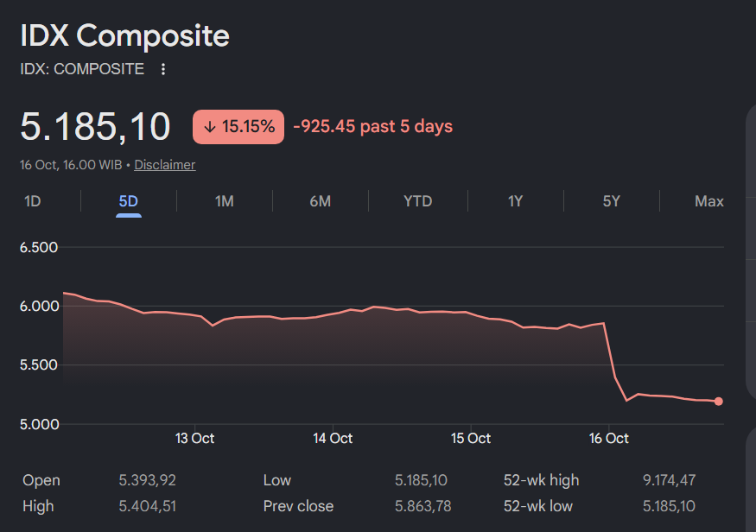756x532 pixels.
Task: Click the IDX: COMPOSITE ticker text
Action: pos(82,69)
